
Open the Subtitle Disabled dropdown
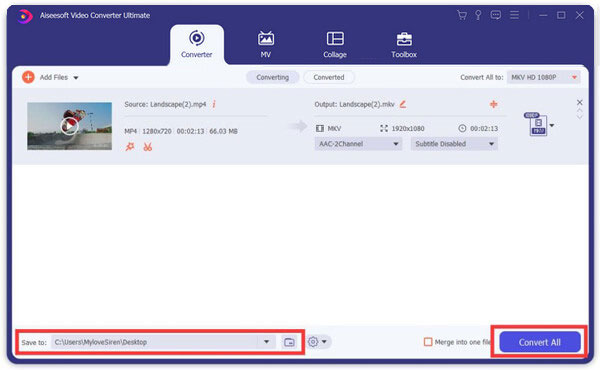454,144
